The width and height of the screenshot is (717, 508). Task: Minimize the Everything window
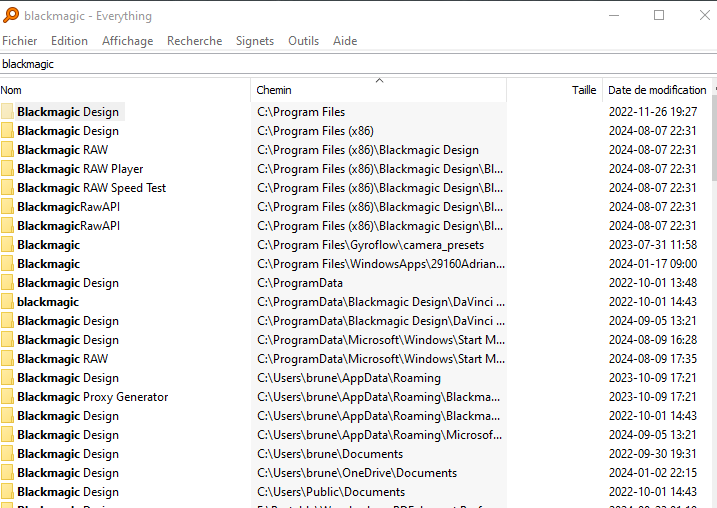tap(614, 15)
